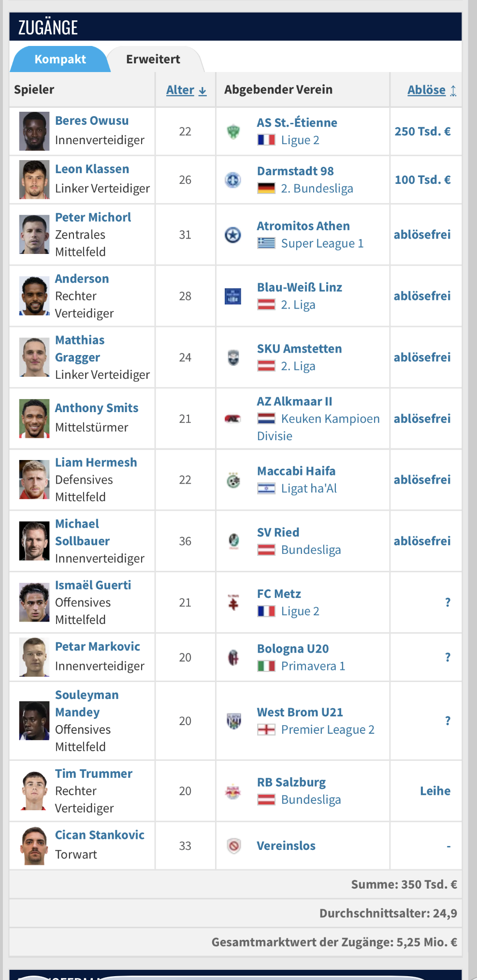Click the Vereinslos no-club icon

pyautogui.click(x=234, y=846)
